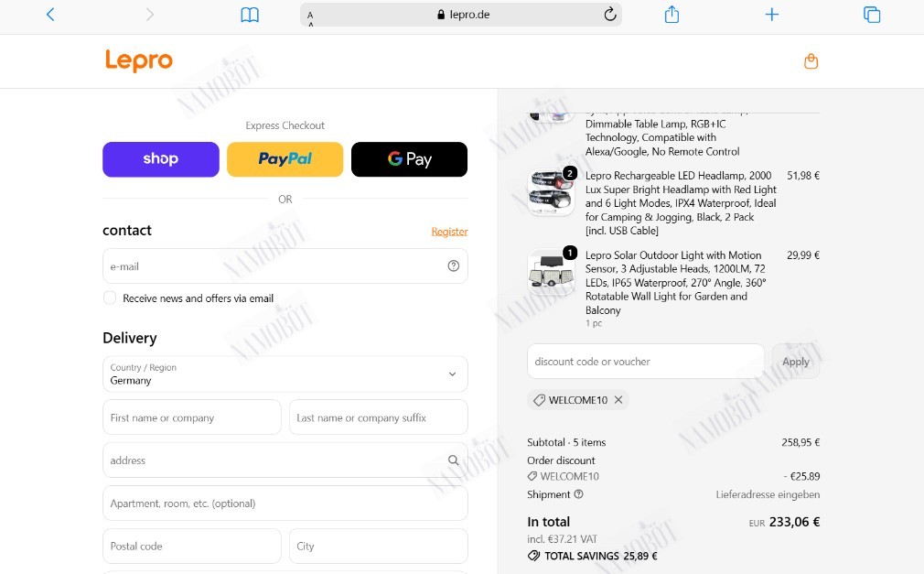Click the LED Headlamp product thumbnail
Viewport: 924px width, 574px height.
point(551,192)
